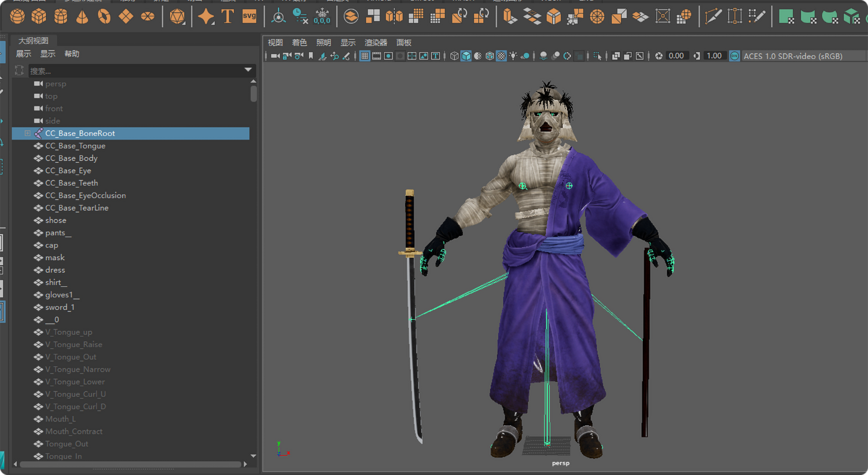This screenshot has width=868, height=475.
Task: Select CC_Base_Body in the Outliner
Action: [71, 158]
